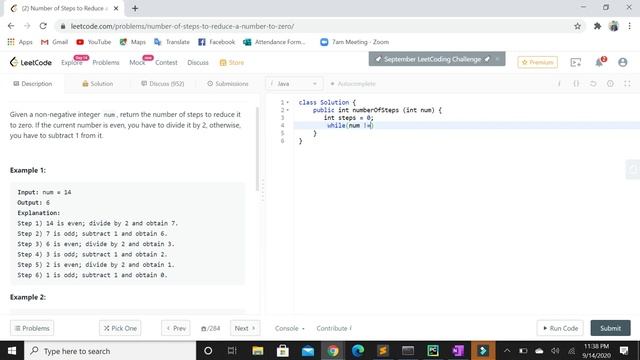The width and height of the screenshot is (640, 360).
Task: Open the Explore menu
Action: click(72, 62)
